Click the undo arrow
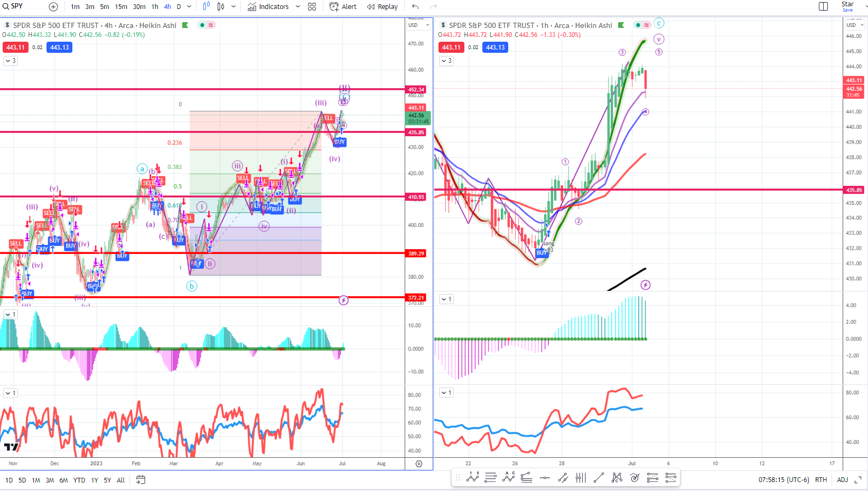This screenshot has height=491, width=868. (415, 7)
